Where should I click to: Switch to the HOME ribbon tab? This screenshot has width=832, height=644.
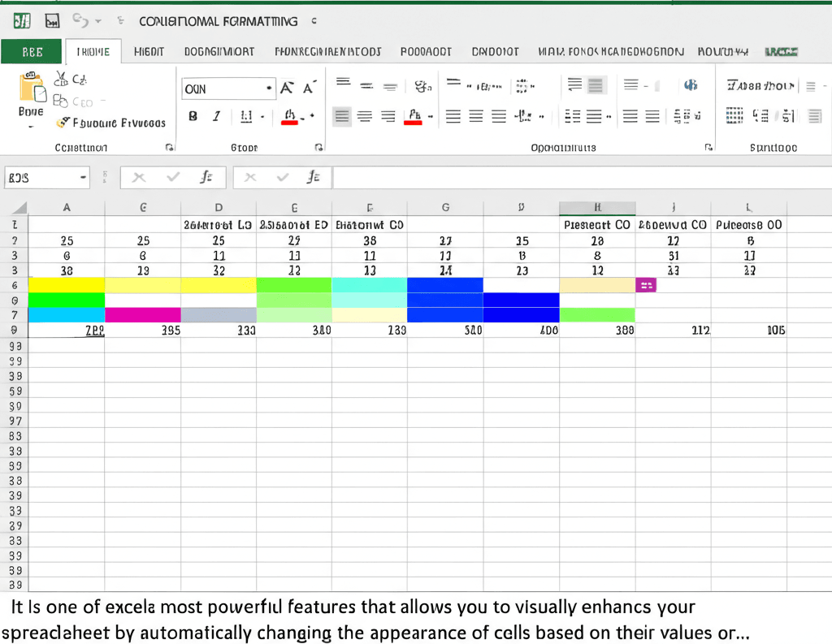point(92,51)
